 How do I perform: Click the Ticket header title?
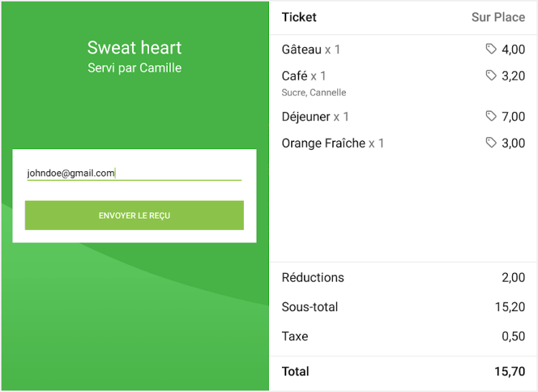click(299, 17)
